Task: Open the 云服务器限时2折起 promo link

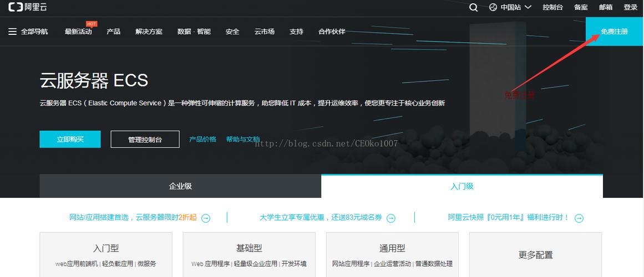Action: coord(133,218)
